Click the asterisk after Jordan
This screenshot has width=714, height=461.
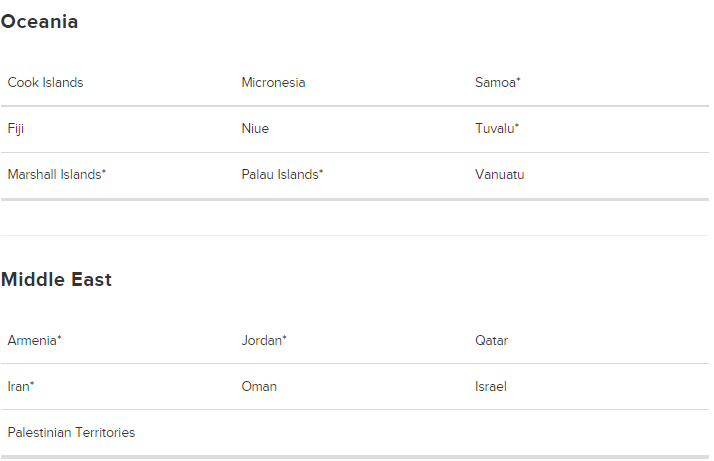pyautogui.click(x=284, y=338)
